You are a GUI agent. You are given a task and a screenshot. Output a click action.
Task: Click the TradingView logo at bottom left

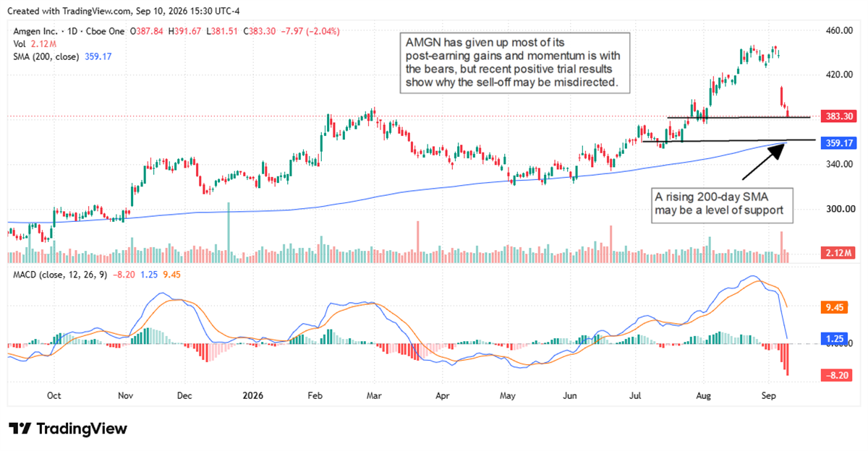point(68,428)
